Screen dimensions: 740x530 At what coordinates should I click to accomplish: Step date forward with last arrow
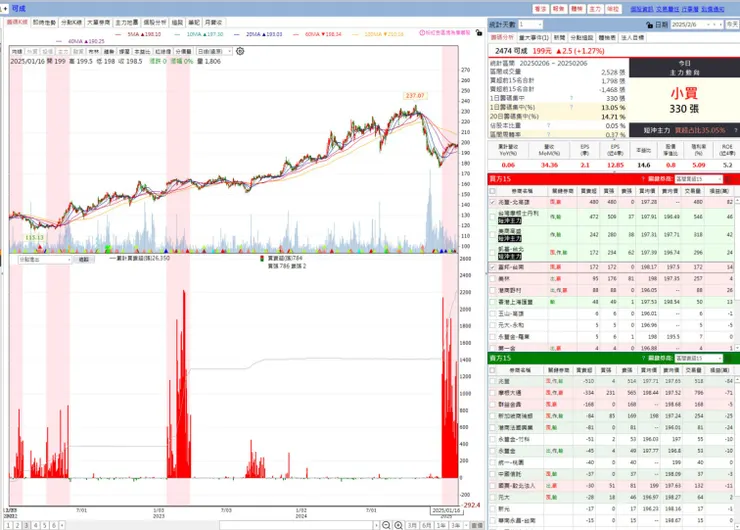721,25
